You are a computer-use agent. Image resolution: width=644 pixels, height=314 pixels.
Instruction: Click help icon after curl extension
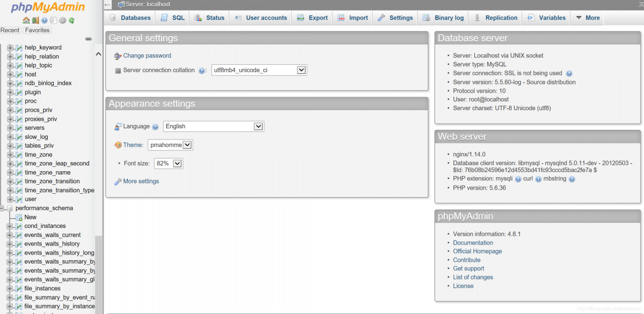(538, 179)
